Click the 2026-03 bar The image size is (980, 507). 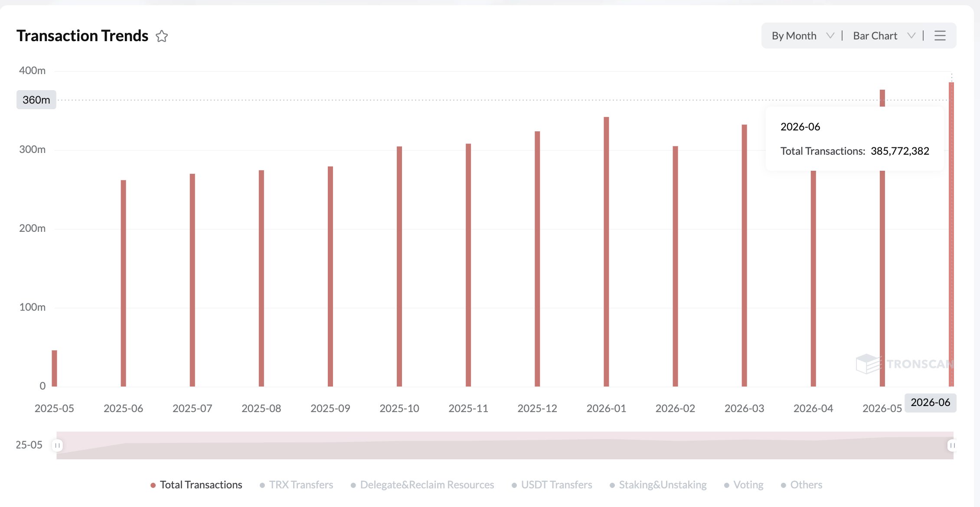[745, 256]
